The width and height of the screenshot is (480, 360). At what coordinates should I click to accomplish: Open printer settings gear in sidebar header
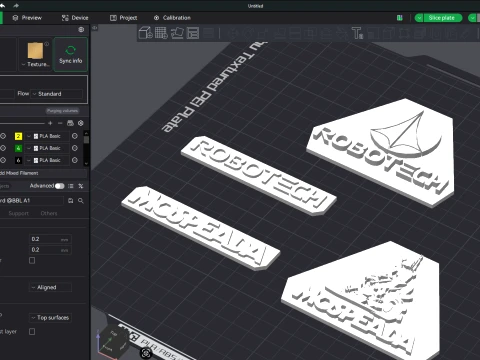(81, 30)
